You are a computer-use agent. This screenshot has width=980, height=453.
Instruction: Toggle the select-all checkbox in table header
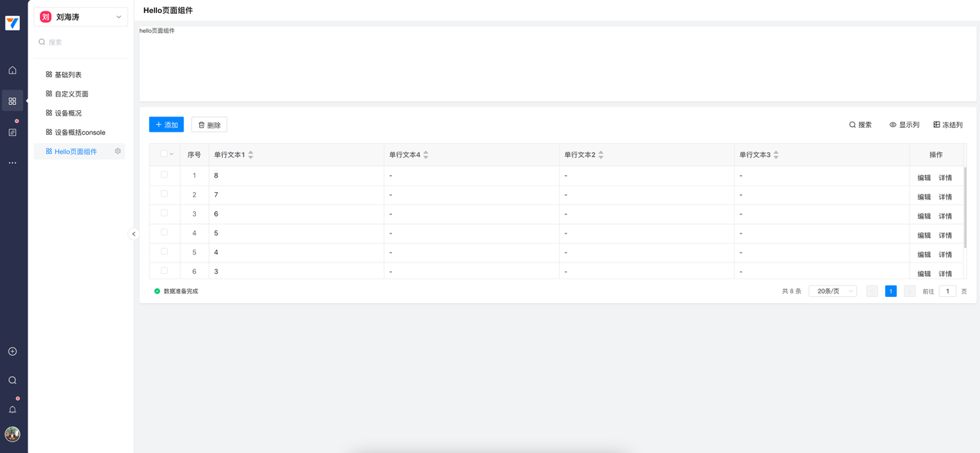(164, 154)
